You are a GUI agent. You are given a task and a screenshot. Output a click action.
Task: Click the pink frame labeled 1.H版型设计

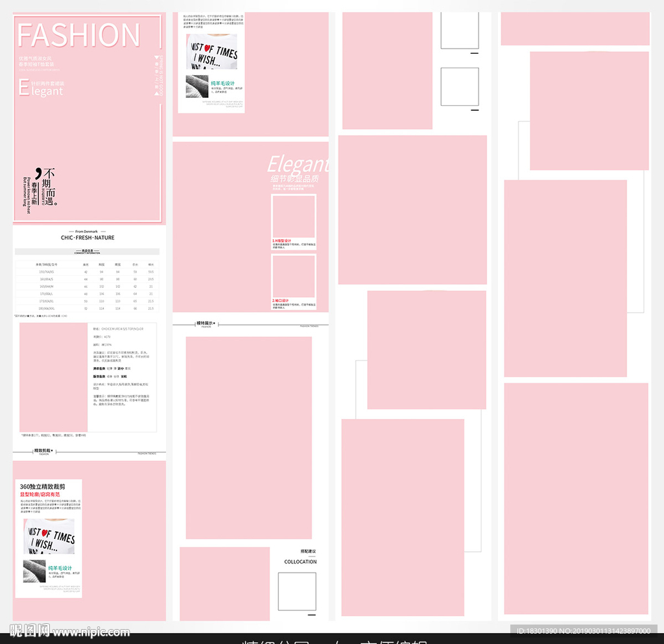point(293,217)
